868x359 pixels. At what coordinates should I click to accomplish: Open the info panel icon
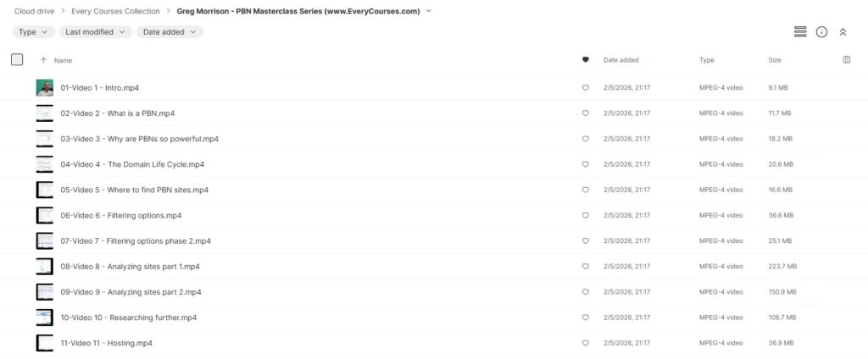coord(821,31)
